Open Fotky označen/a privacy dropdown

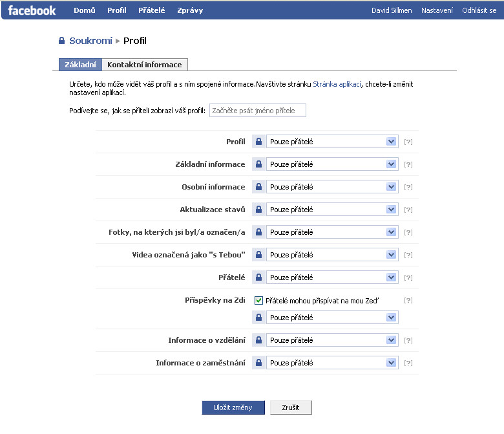[332, 232]
